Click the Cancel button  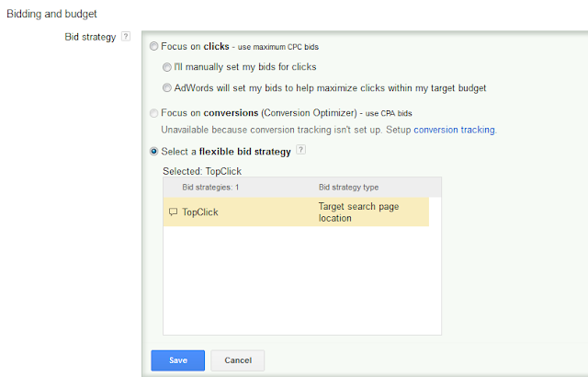(237, 360)
